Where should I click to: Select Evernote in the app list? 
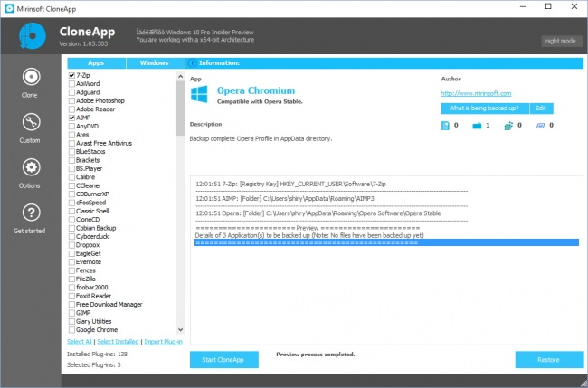(89, 262)
